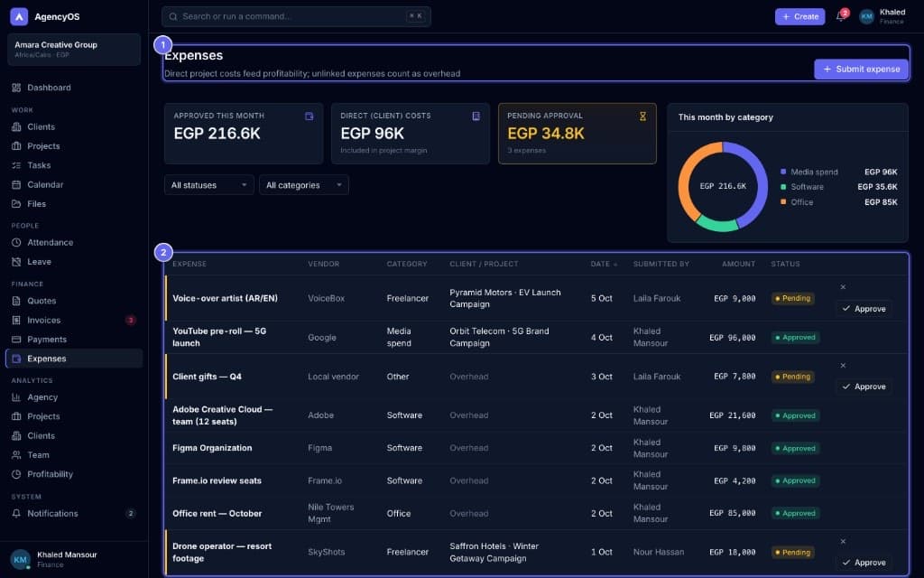Click 'Orbit Telecom · 5G Brand Campaign' project
Image resolution: width=924 pixels, height=578 pixels.
pyautogui.click(x=499, y=338)
